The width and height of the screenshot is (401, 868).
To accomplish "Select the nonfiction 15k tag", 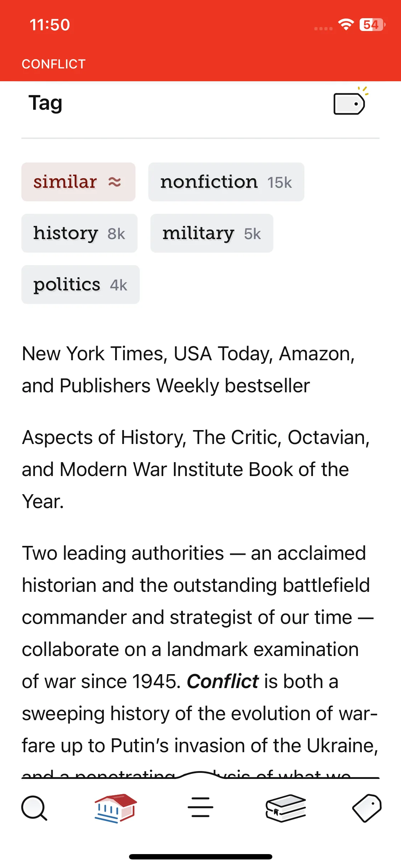I will [226, 182].
